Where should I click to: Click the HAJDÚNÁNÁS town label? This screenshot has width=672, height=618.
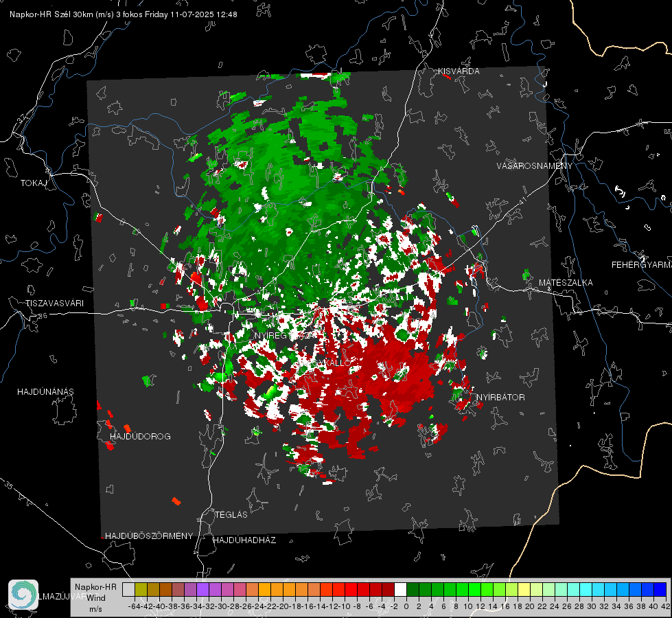click(45, 392)
